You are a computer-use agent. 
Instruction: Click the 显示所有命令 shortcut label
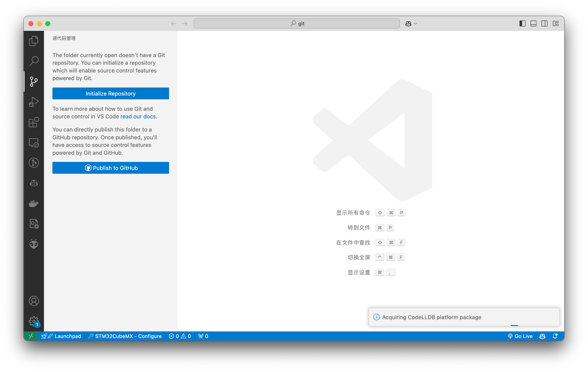[353, 213]
